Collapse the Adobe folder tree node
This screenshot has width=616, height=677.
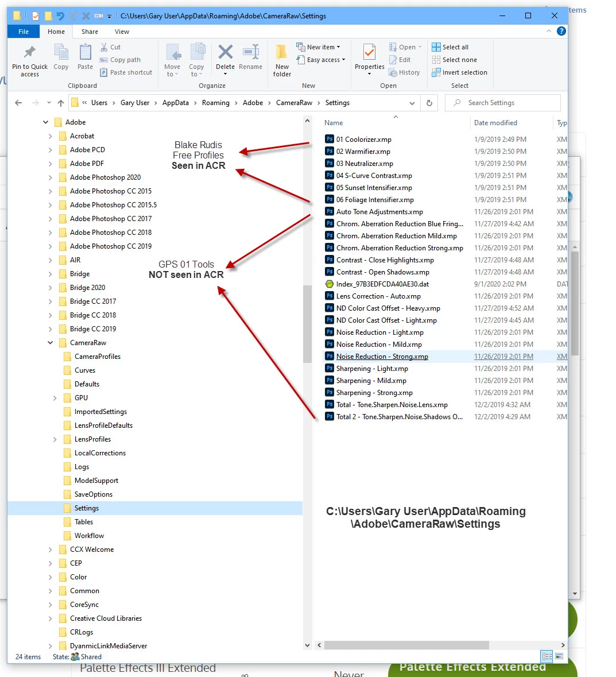click(x=46, y=122)
